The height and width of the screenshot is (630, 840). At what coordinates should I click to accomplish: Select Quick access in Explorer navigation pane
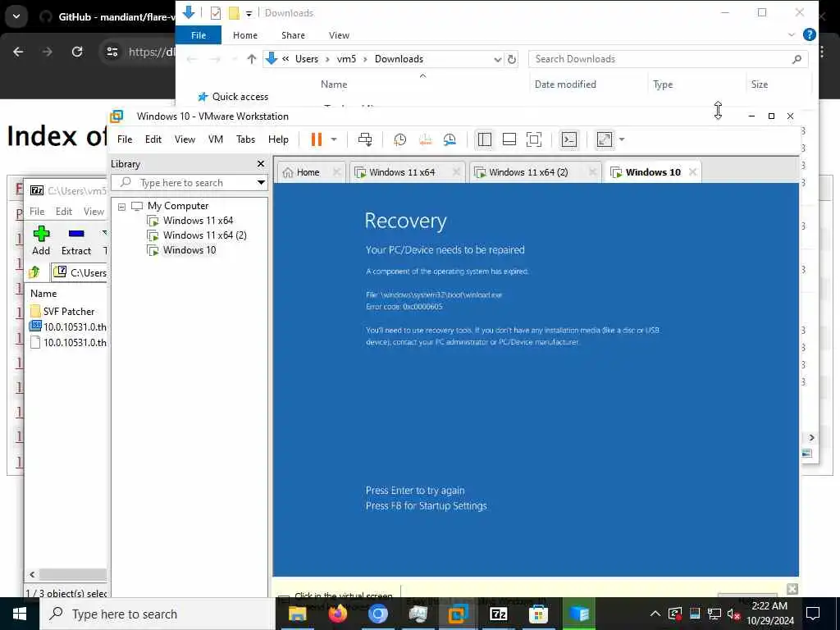(234, 97)
